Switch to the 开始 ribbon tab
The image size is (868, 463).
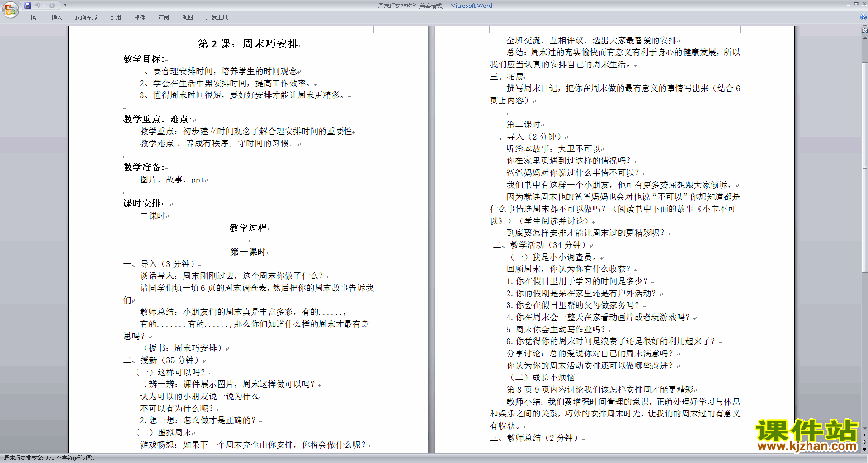pos(33,18)
